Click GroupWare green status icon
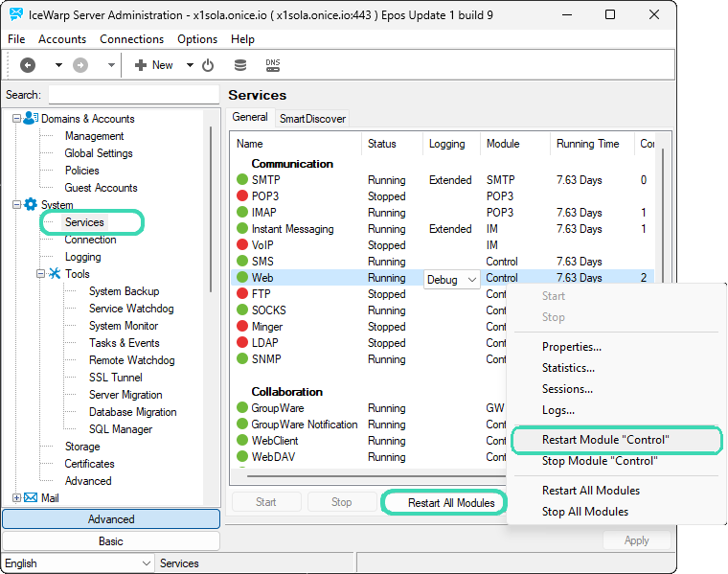 [x=242, y=407]
